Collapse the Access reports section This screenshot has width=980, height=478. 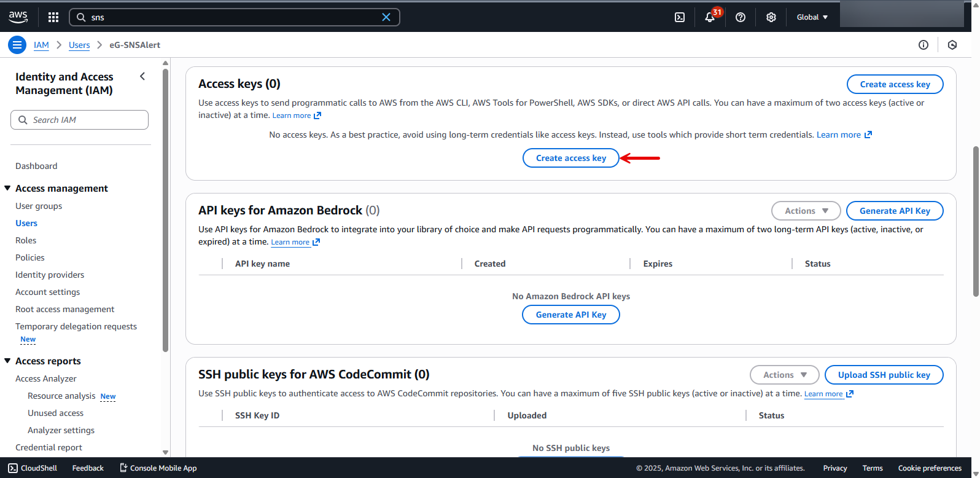pos(7,361)
